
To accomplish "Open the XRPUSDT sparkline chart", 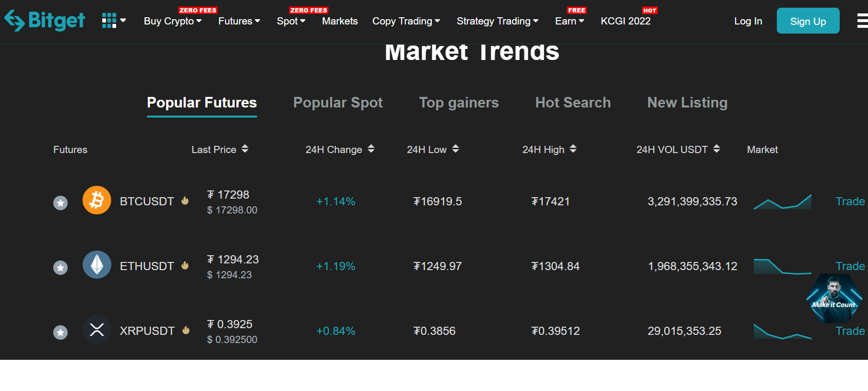I will click(x=783, y=331).
